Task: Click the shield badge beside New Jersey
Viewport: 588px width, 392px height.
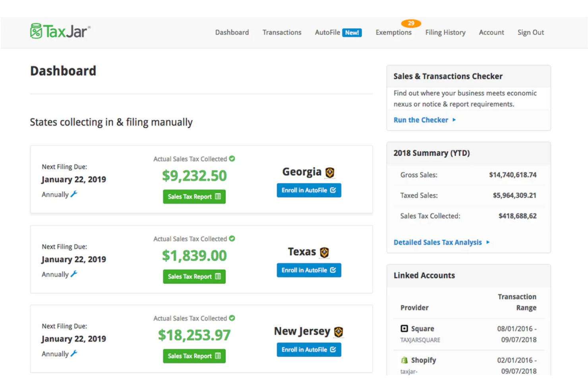Action: (x=338, y=331)
